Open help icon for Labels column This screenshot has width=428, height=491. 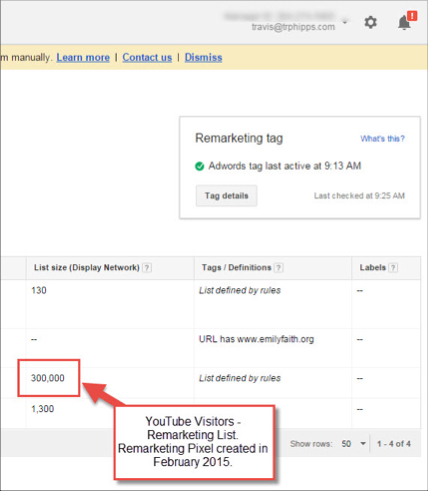click(x=393, y=267)
